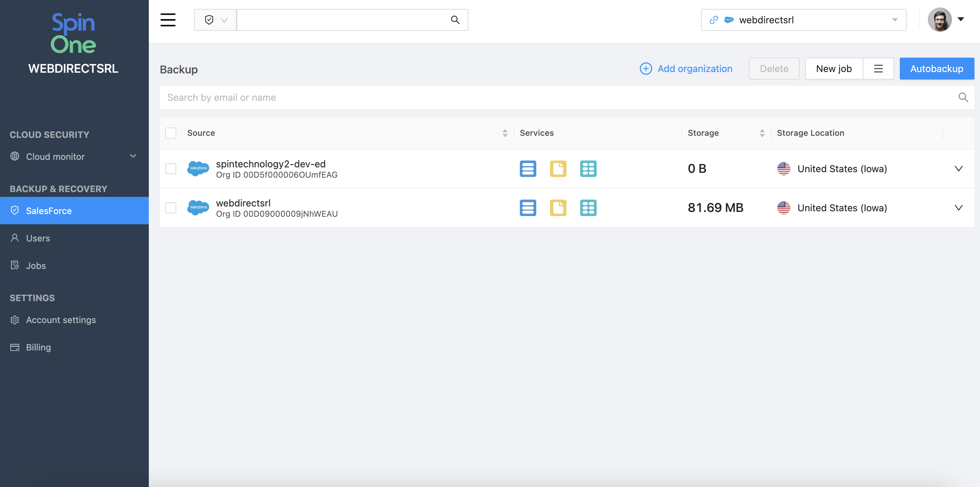Toggle the select-all checkbox in table header

click(171, 133)
